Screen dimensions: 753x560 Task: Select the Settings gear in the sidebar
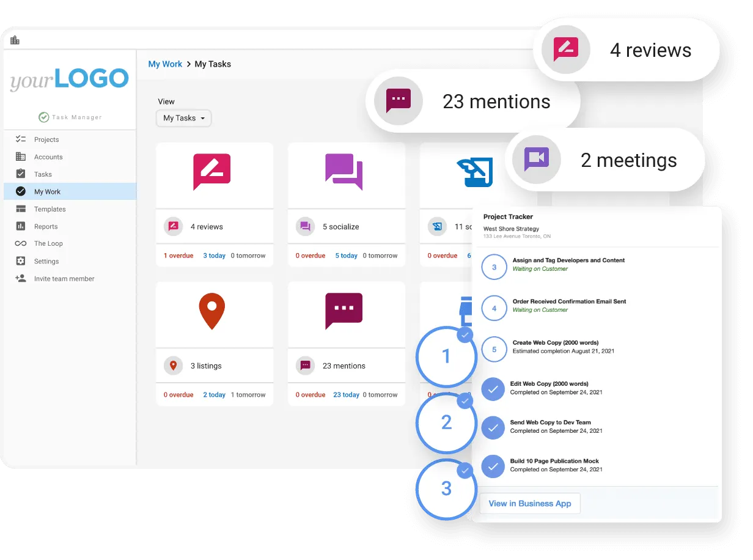tap(21, 261)
